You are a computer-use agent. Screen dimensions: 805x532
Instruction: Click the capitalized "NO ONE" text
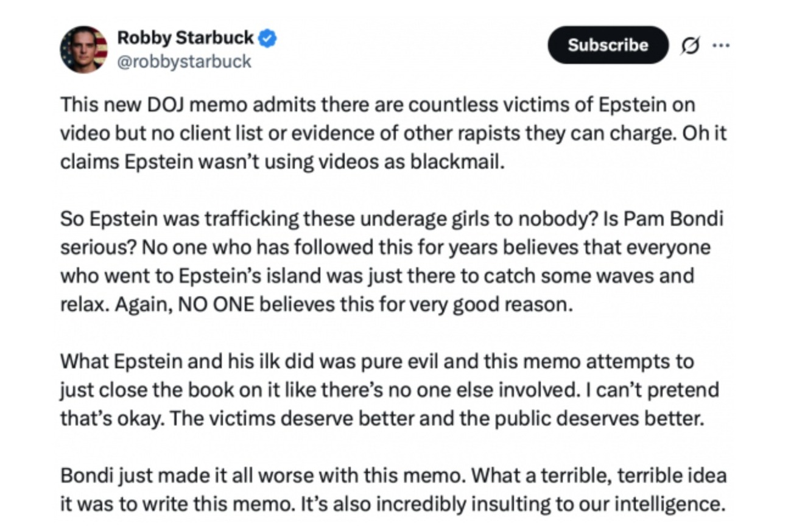pos(216,304)
